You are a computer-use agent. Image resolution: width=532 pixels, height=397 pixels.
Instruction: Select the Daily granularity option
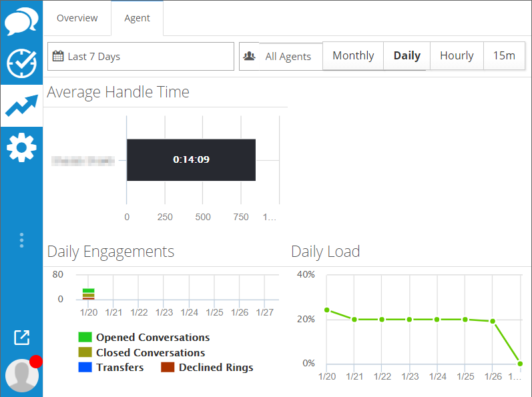click(x=407, y=56)
